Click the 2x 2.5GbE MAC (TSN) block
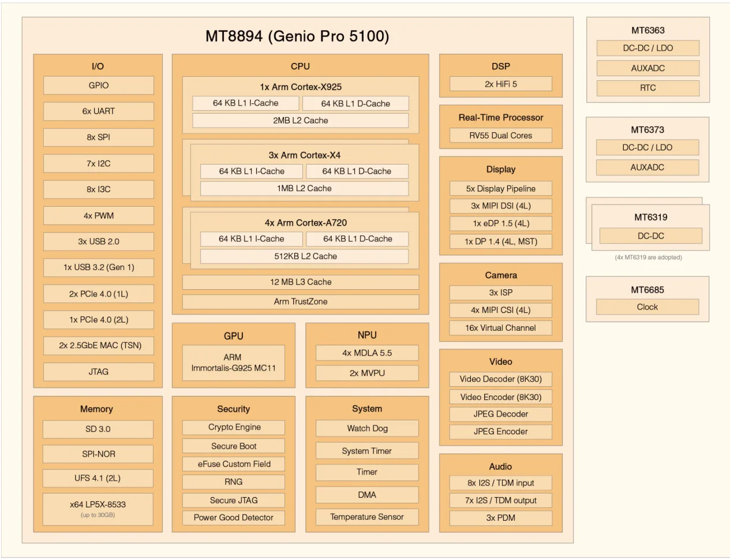 point(99,345)
